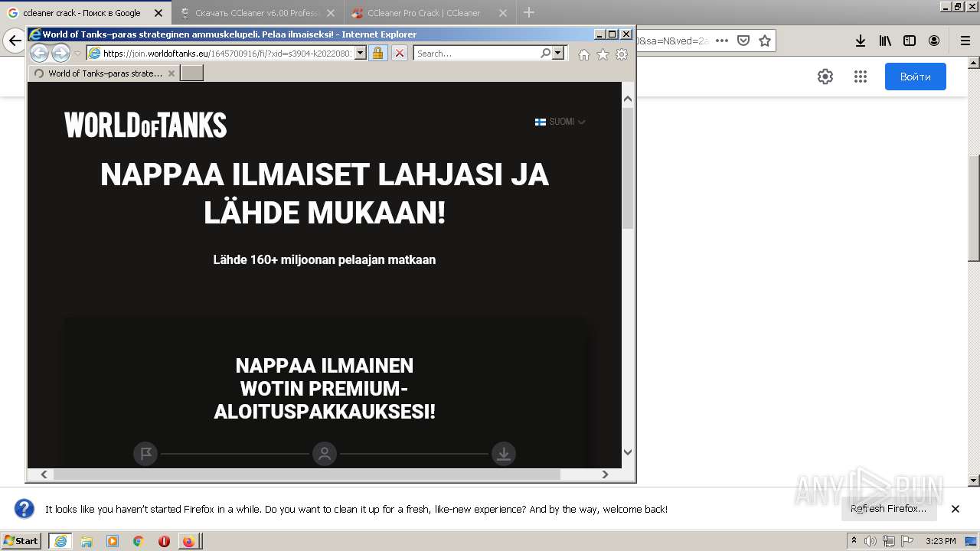Screen dimensions: 980x551
Task: Open a new Firefox tab
Action: tap(529, 13)
